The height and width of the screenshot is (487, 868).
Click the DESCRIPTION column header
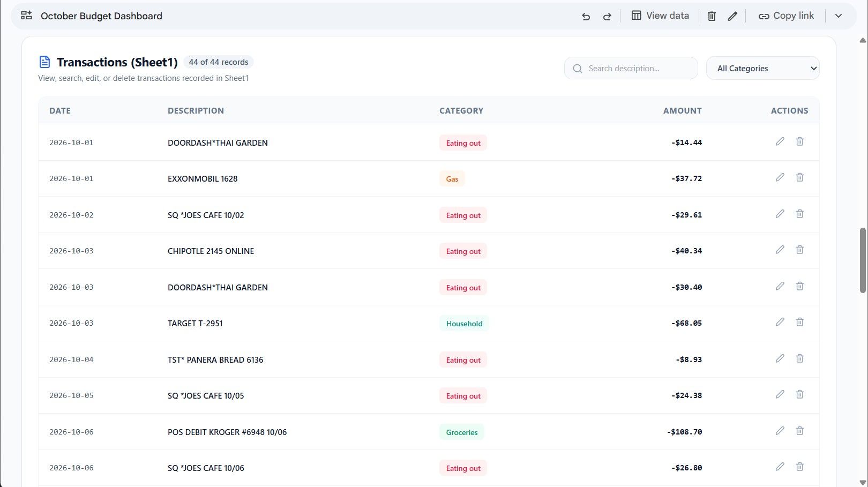[x=196, y=111]
